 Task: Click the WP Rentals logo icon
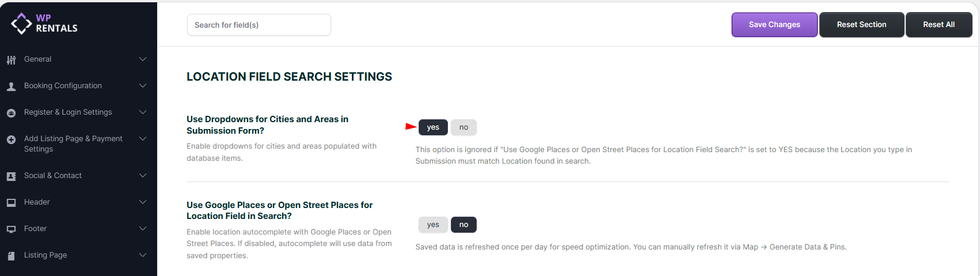click(x=21, y=24)
